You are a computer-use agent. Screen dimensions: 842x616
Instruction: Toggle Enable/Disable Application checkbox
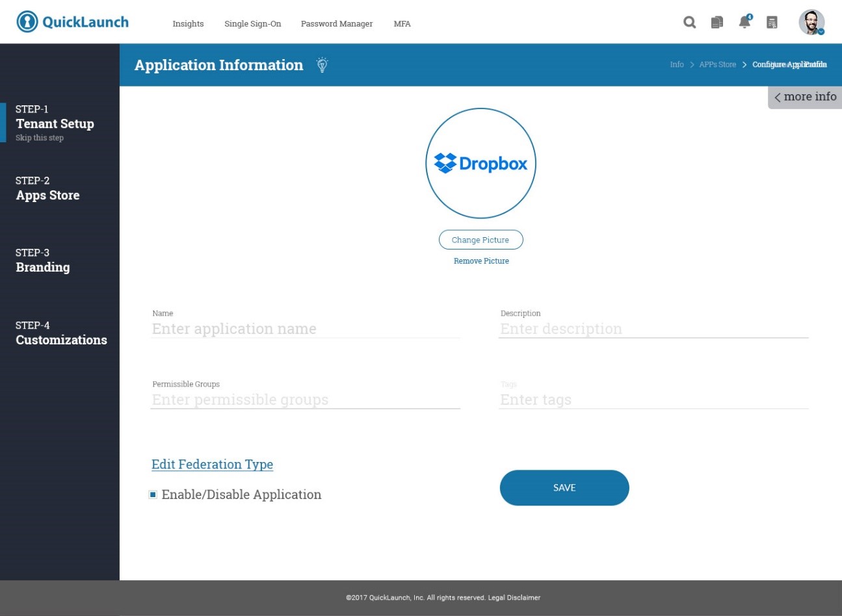pyautogui.click(x=153, y=494)
